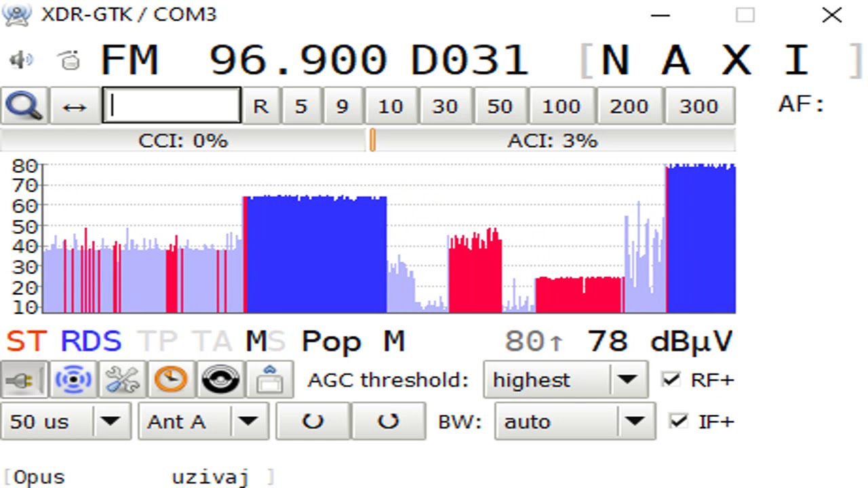This screenshot has height=488, width=868.
Task: Open the Ant A antenna dropdown
Action: tap(203, 422)
